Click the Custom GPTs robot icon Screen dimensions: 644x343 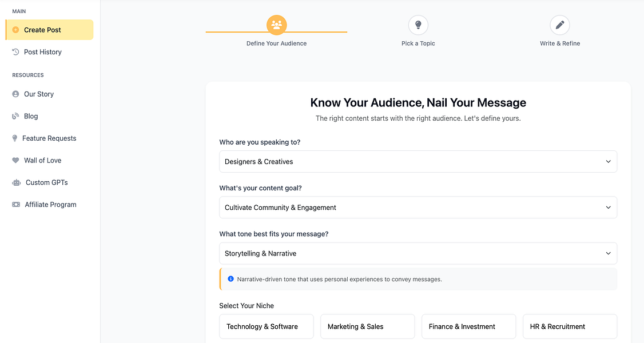(16, 183)
